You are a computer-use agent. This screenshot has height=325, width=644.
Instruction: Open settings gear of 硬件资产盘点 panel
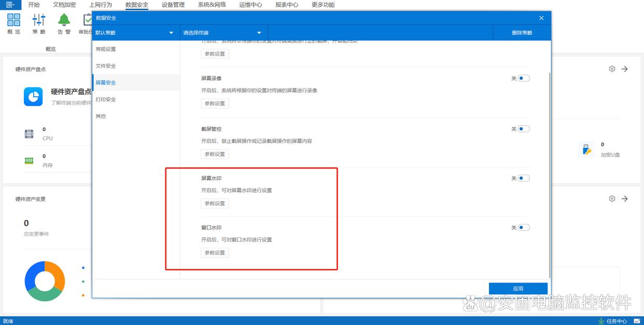point(612,69)
